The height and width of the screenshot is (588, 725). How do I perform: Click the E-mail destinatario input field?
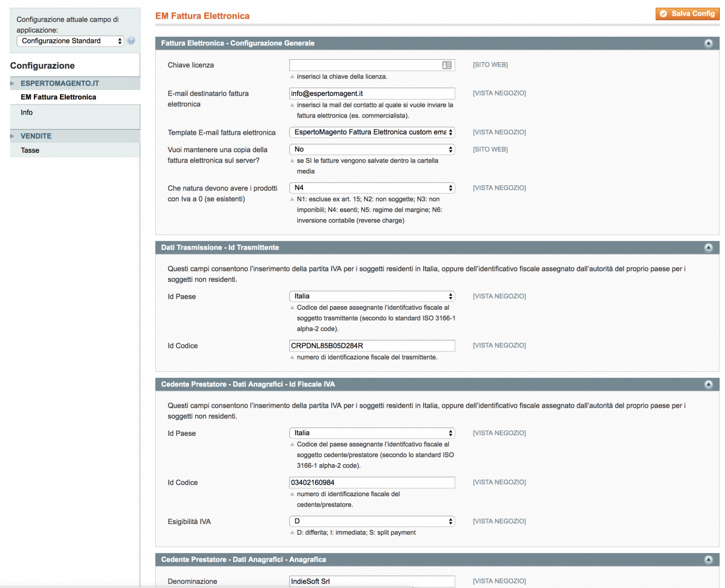(372, 94)
